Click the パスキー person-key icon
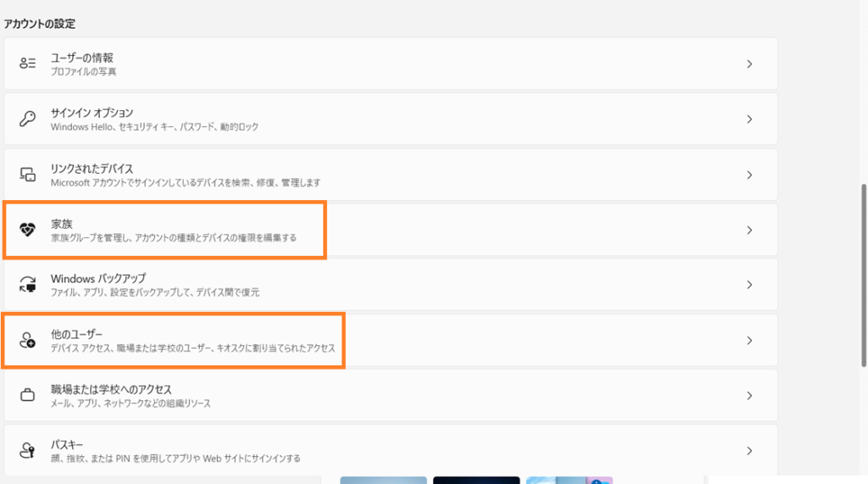The image size is (868, 484). coord(27,450)
